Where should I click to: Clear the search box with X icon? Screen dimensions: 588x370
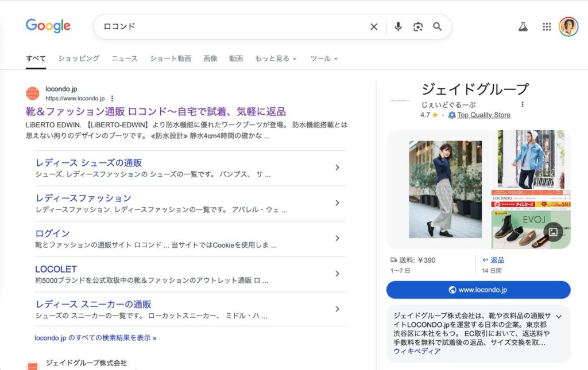tap(374, 26)
